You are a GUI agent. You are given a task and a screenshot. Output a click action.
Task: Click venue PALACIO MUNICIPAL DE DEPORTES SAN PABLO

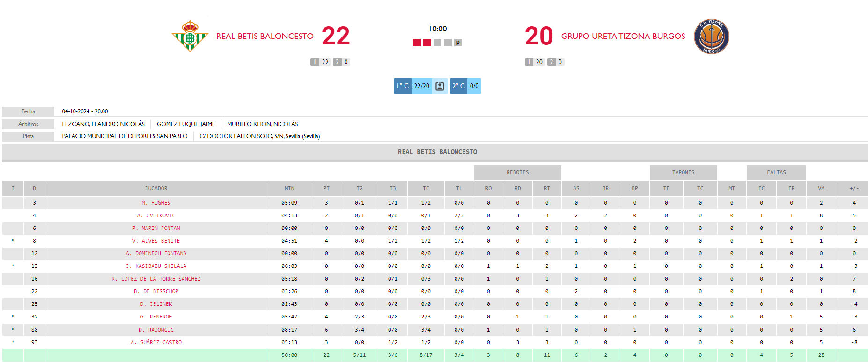point(125,136)
